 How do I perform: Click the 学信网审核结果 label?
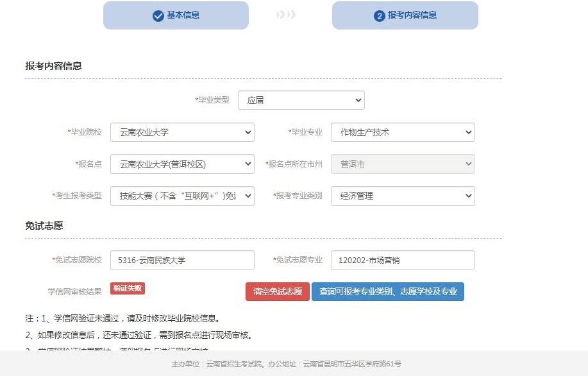(x=74, y=291)
